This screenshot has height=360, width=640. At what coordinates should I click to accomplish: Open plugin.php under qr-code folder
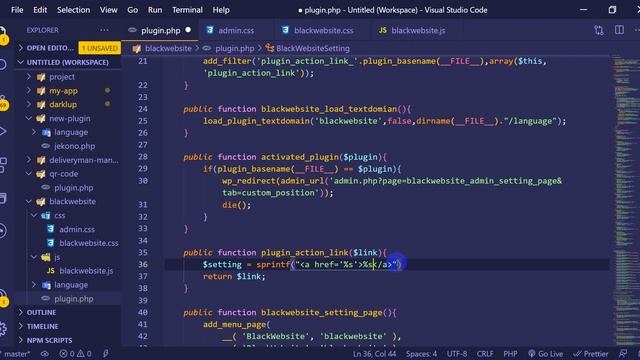[x=73, y=188]
